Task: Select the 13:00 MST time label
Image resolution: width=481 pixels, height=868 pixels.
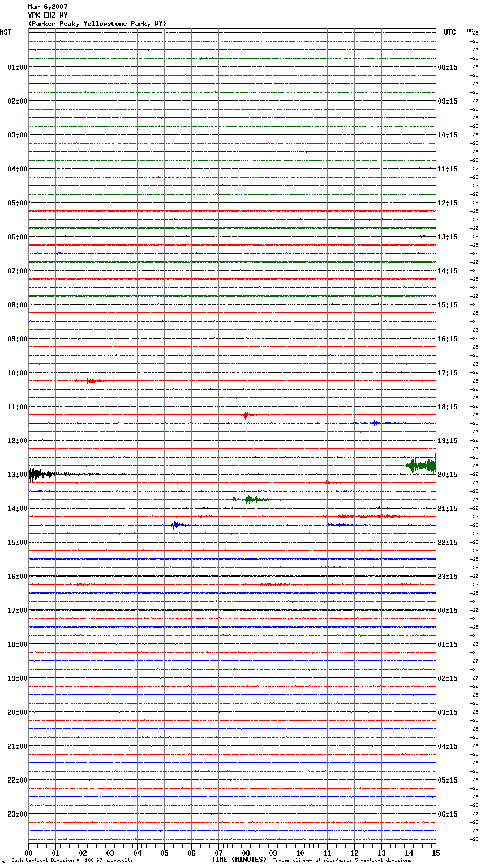Action: (18, 475)
